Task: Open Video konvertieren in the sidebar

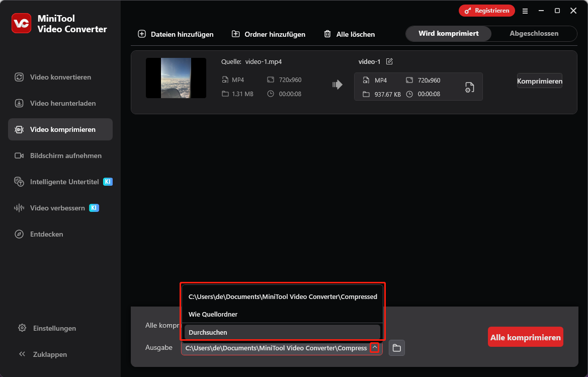Action: [x=60, y=77]
